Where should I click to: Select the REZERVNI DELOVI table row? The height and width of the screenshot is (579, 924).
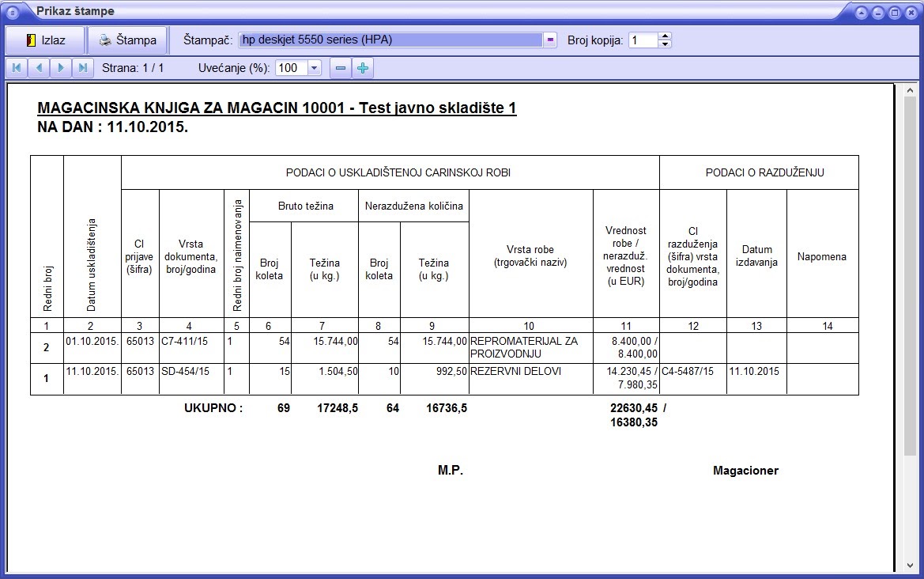pyautogui.click(x=444, y=379)
